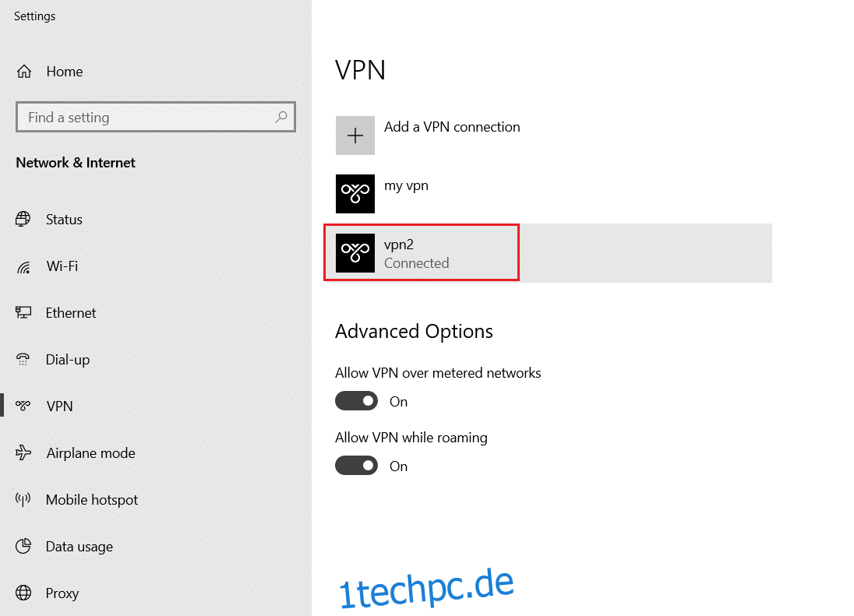Select Airplane mode plane icon

23,452
